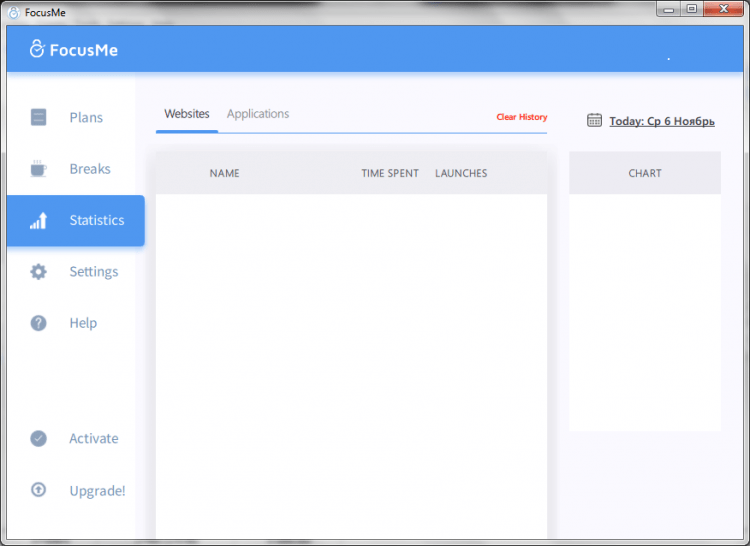Clear History using the red link
750x546 pixels.
coord(522,117)
